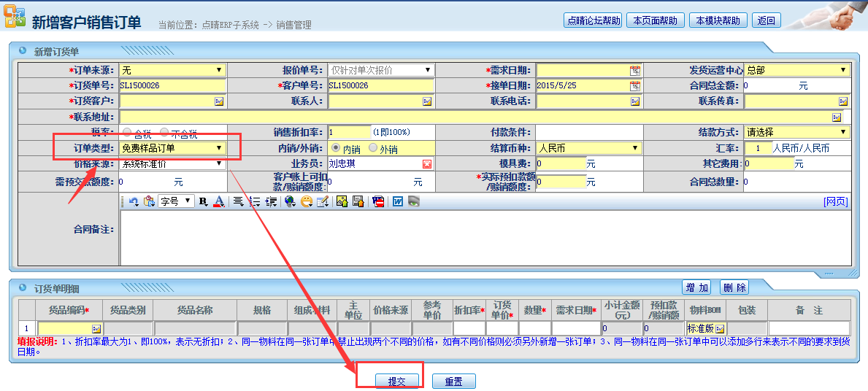Open the font color picker in editor
This screenshot has width=868, height=391.
218,201
